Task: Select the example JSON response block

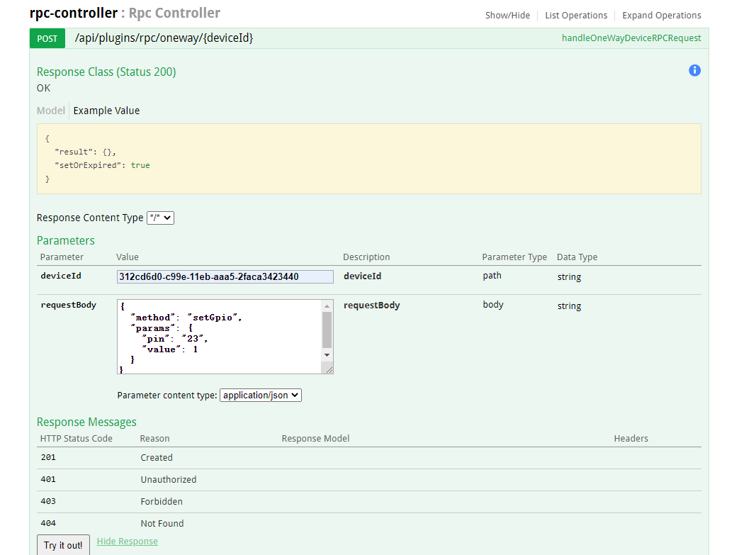Action: 368,159
